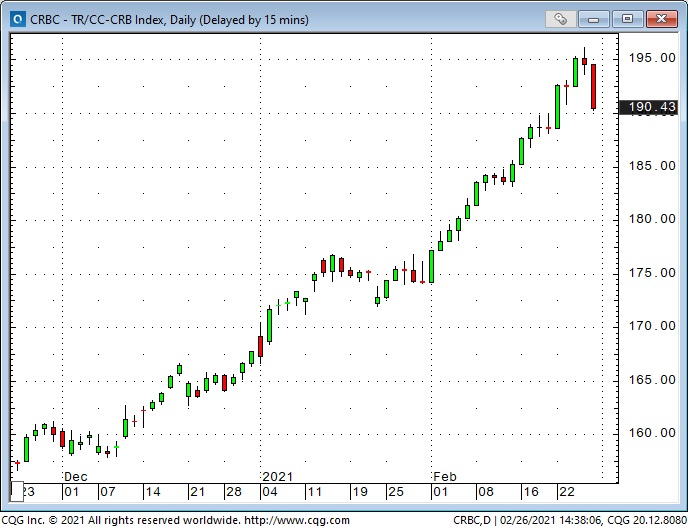Click the 16 date label on time axis
Screen dimensions: 688x528
pos(531,492)
